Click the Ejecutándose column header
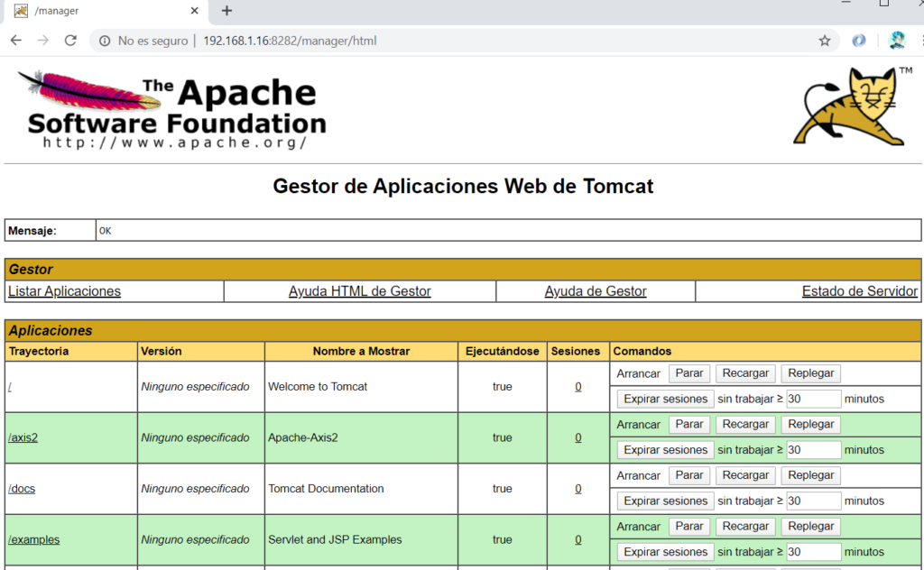Viewport: 924px width, 570px height. coord(502,351)
